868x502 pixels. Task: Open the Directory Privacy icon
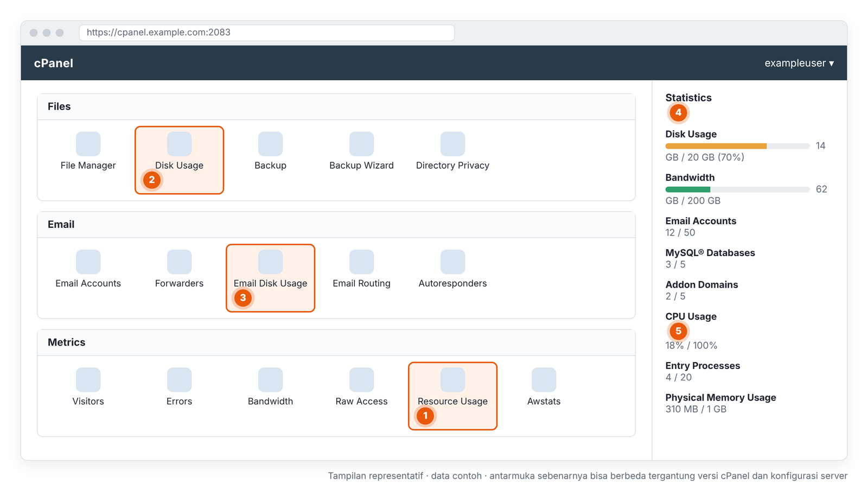[452, 144]
